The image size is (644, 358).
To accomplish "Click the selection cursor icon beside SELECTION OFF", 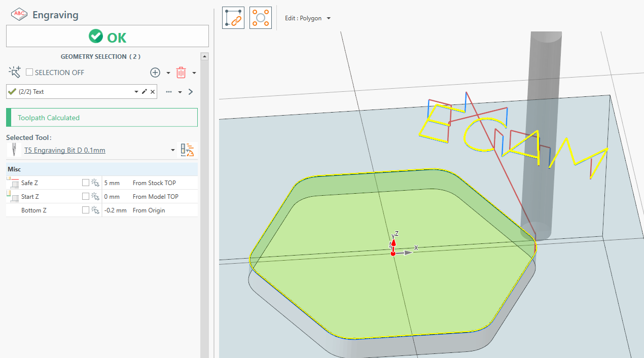I will 15,72.
